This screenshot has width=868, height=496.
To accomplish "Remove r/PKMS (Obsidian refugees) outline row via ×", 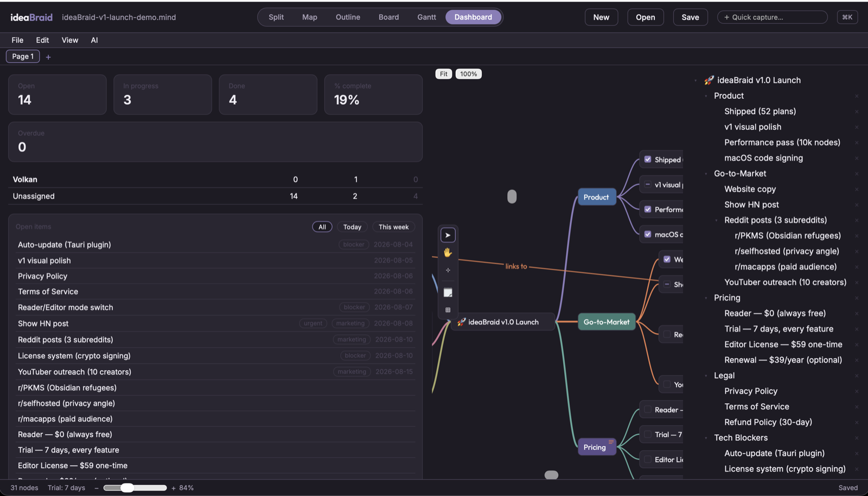I will 857,236.
